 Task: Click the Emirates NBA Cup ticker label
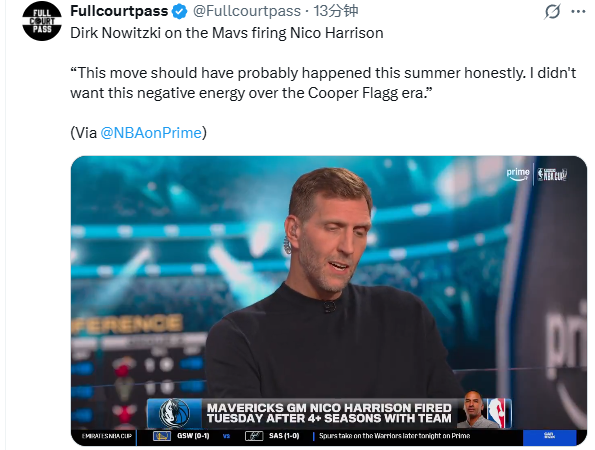click(x=107, y=436)
